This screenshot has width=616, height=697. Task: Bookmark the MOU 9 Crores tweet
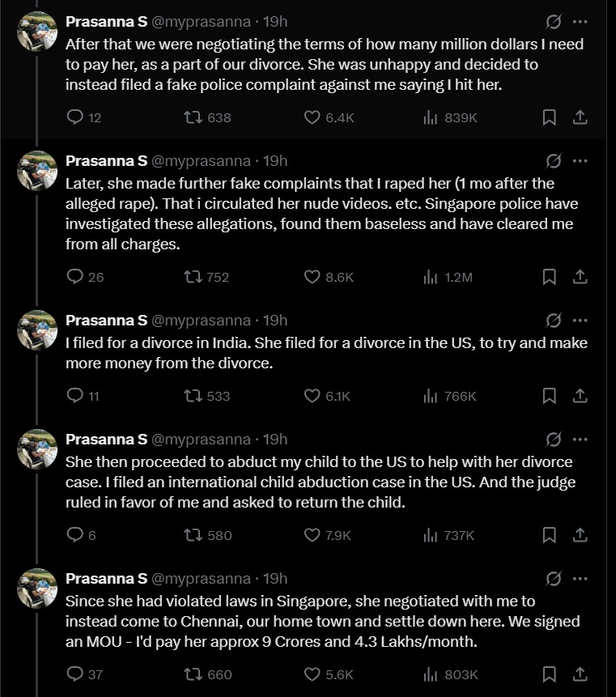tap(549, 674)
